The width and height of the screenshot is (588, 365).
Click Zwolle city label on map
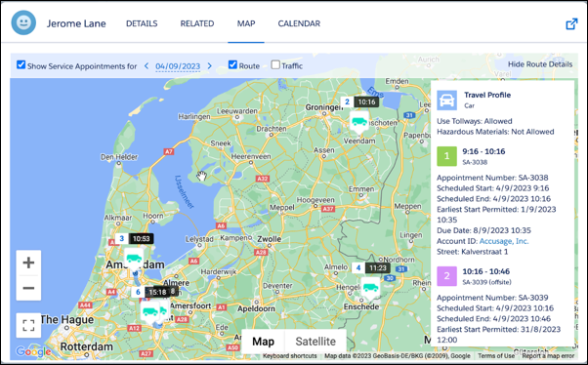[x=269, y=239]
